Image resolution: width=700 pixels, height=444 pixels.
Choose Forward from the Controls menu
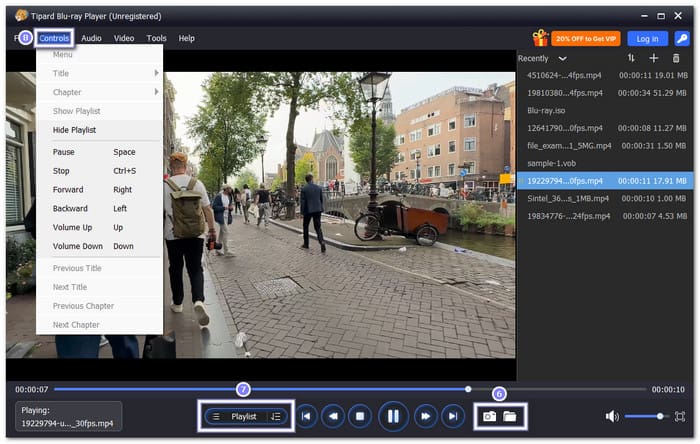tap(100, 190)
